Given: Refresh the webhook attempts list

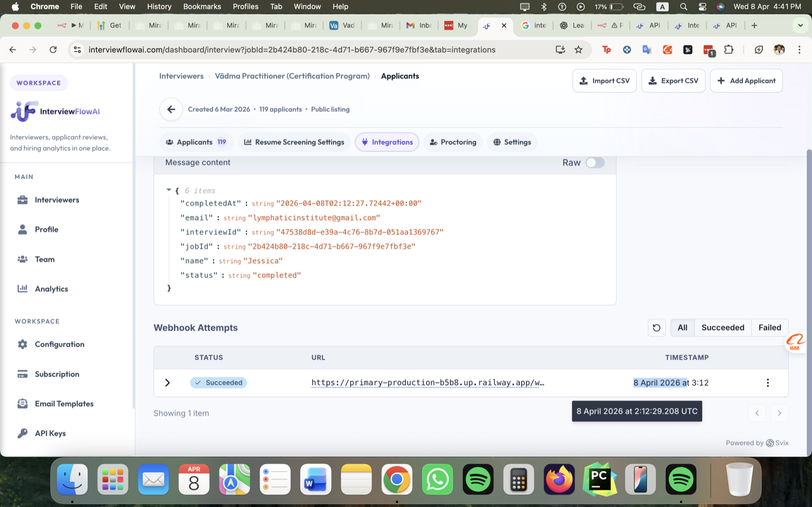Looking at the screenshot, I should pyautogui.click(x=657, y=327).
